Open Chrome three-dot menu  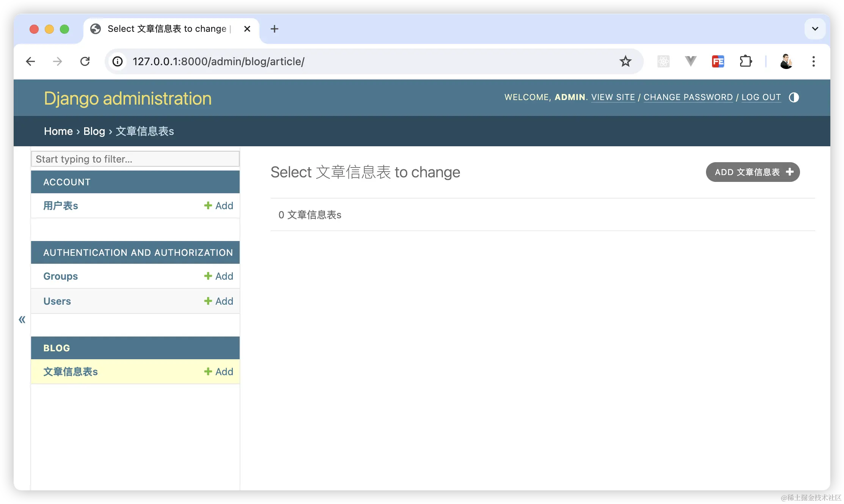[813, 61]
